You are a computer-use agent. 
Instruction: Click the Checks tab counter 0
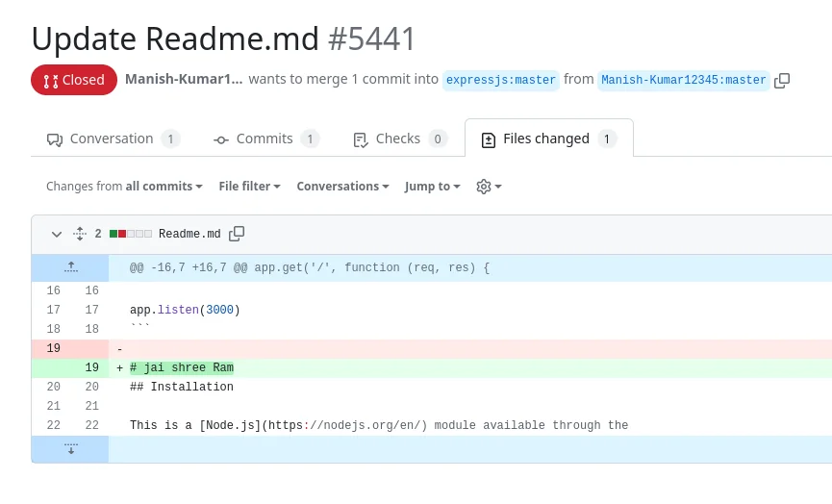tap(438, 139)
